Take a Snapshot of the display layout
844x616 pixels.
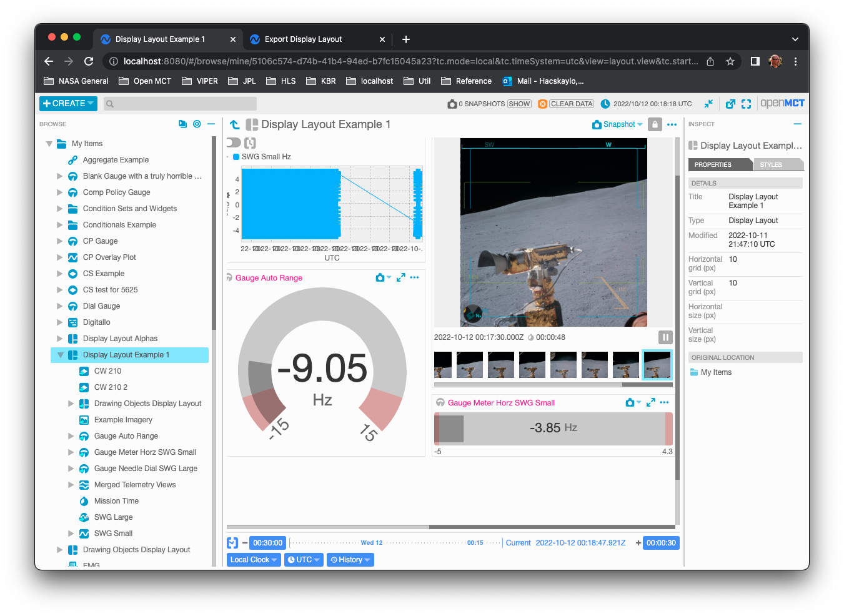[x=615, y=124]
